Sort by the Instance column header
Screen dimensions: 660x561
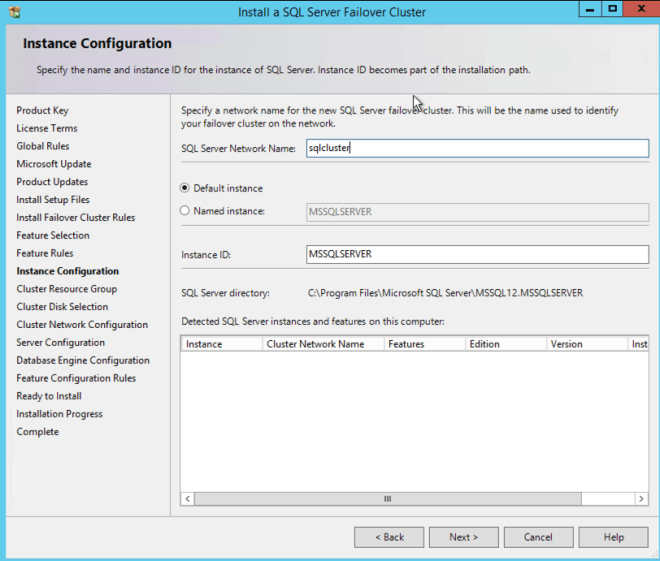tap(221, 344)
